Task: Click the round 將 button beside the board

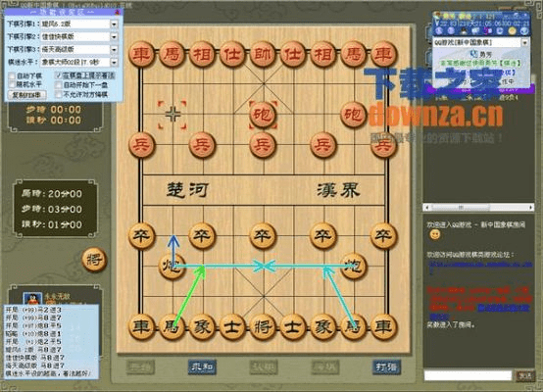Action: (94, 260)
